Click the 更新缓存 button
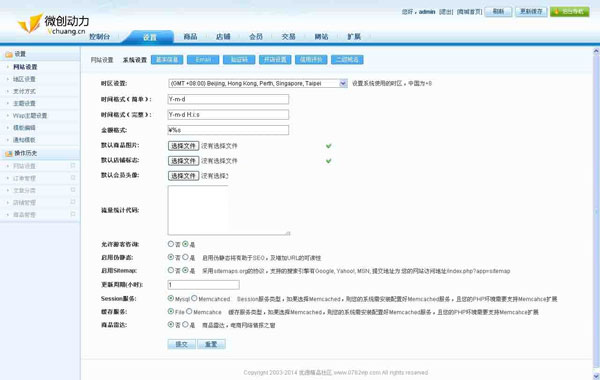 pos(531,11)
